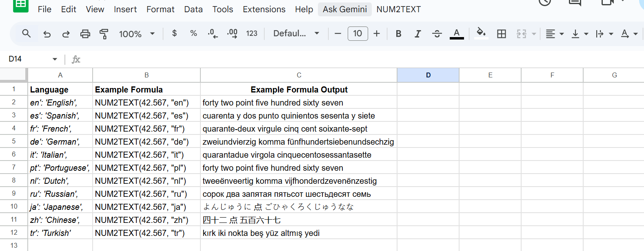Screen dimensions: 644x251
Task: Open the fill color picker
Action: 481,33
